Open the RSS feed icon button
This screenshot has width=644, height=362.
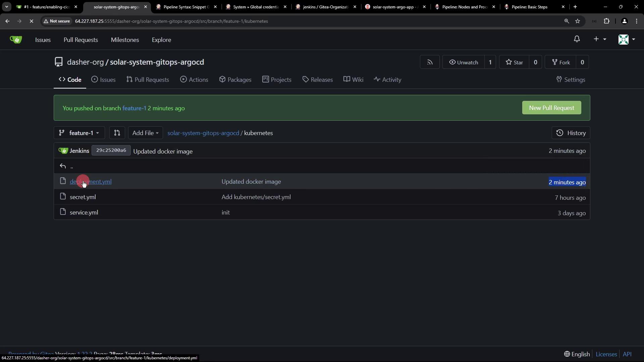pyautogui.click(x=430, y=62)
